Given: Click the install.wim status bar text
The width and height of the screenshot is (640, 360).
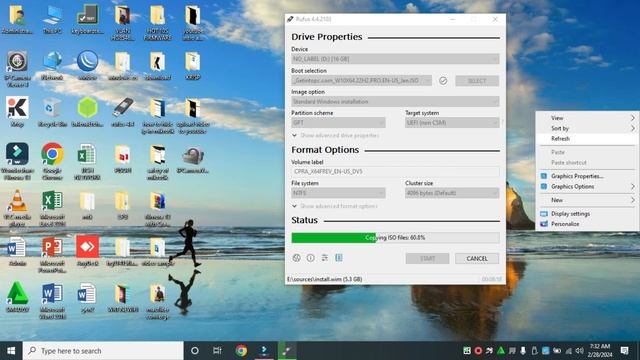Looking at the screenshot, I should [x=324, y=279].
